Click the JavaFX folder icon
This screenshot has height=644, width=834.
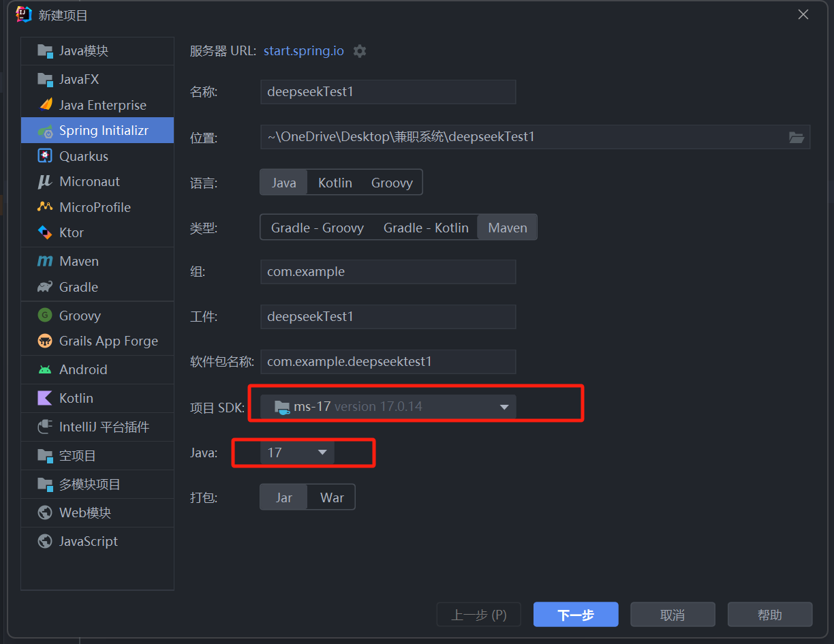pyautogui.click(x=45, y=80)
